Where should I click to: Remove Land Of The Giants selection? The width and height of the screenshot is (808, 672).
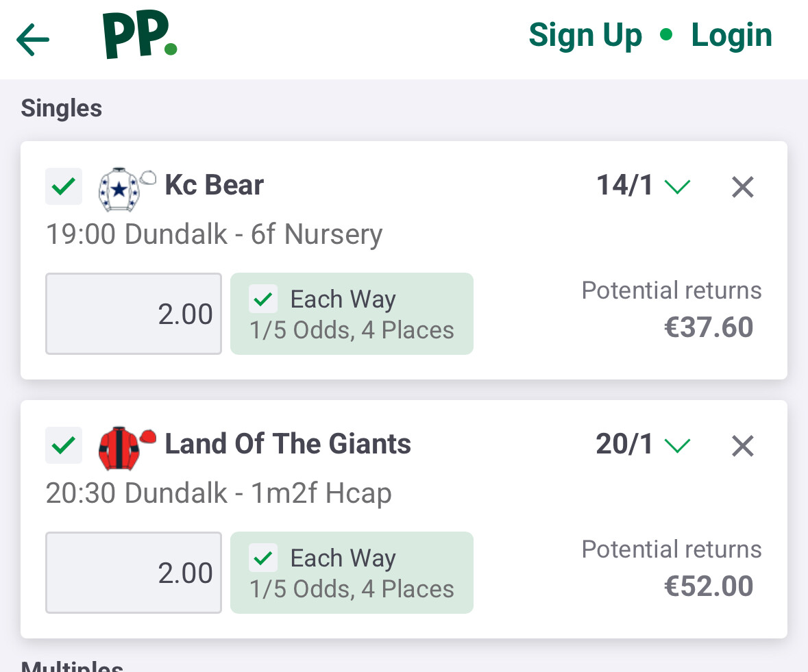click(743, 446)
